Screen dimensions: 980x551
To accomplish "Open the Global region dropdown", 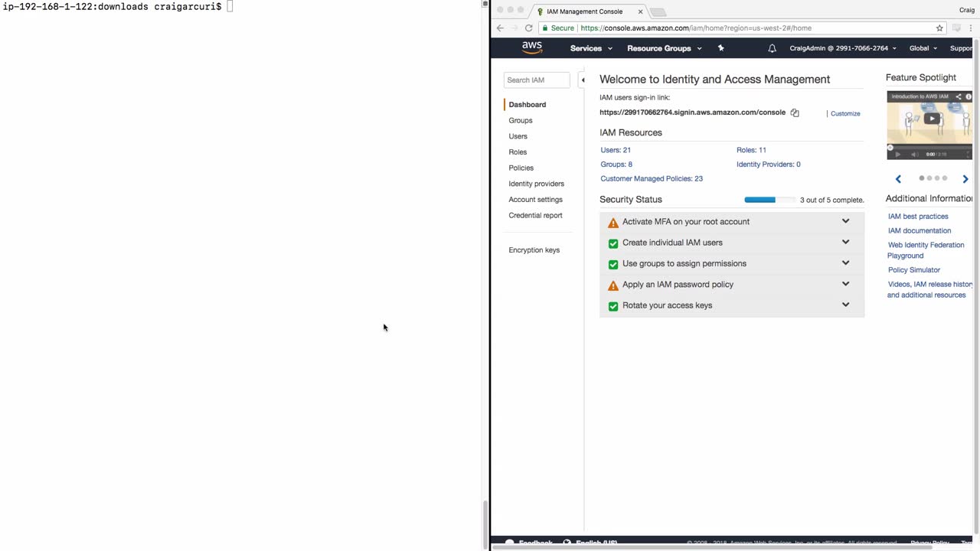I will [923, 48].
